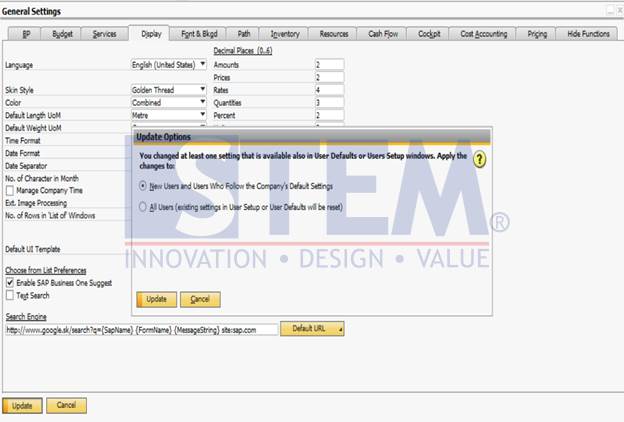Click the 'Decimal Places (0..6)' heading
This screenshot has width=624, height=422.
tap(243, 51)
